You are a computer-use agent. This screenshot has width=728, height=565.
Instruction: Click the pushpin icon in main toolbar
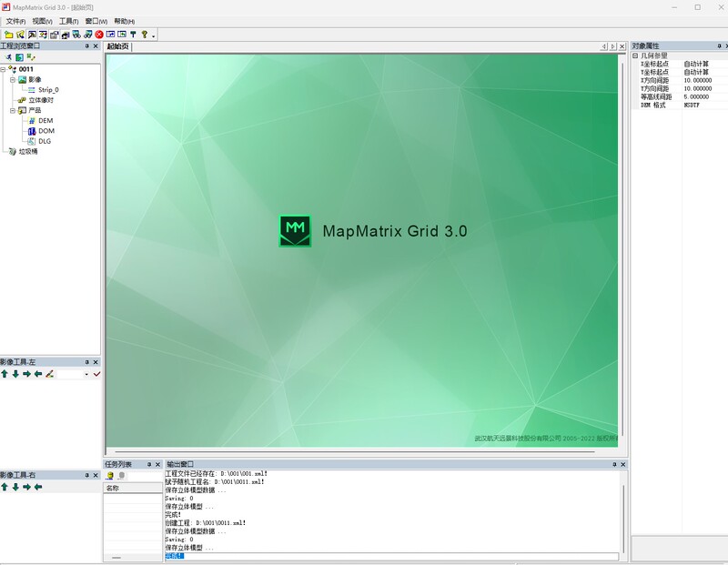click(x=133, y=35)
